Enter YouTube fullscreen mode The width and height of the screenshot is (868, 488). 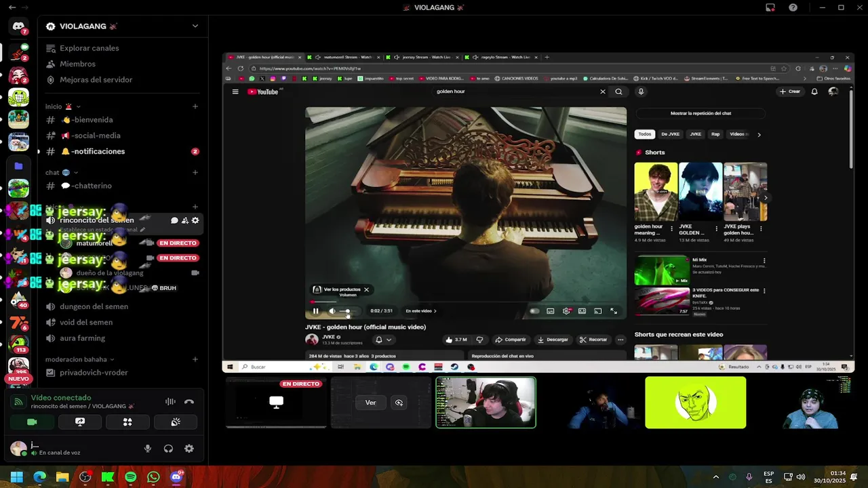pyautogui.click(x=614, y=311)
